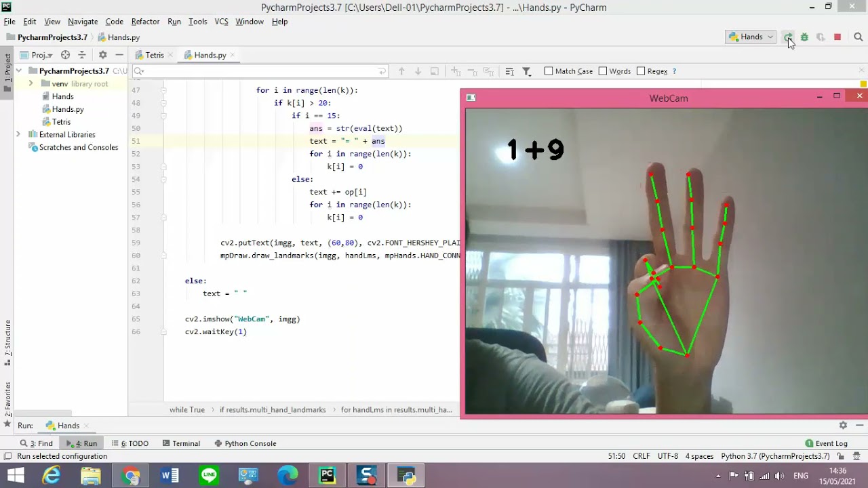868x488 pixels.
Task: Open Terminal tool window
Action: pos(181,443)
